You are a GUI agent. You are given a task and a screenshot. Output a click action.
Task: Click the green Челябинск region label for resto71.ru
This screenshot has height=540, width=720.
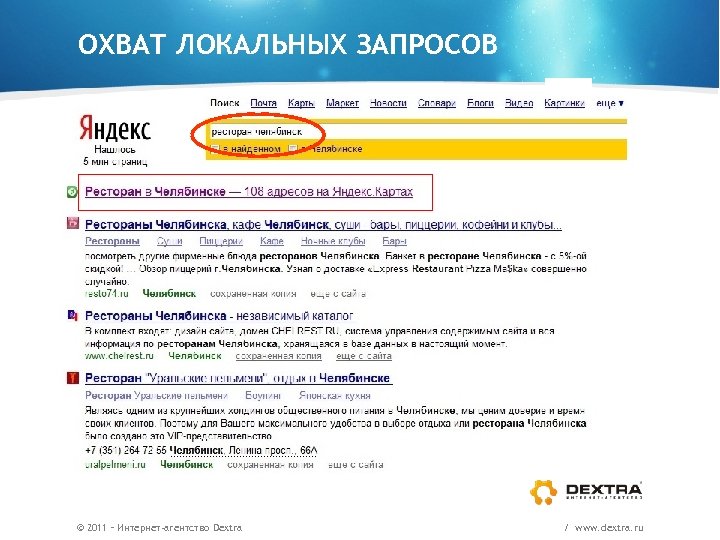pos(169,293)
